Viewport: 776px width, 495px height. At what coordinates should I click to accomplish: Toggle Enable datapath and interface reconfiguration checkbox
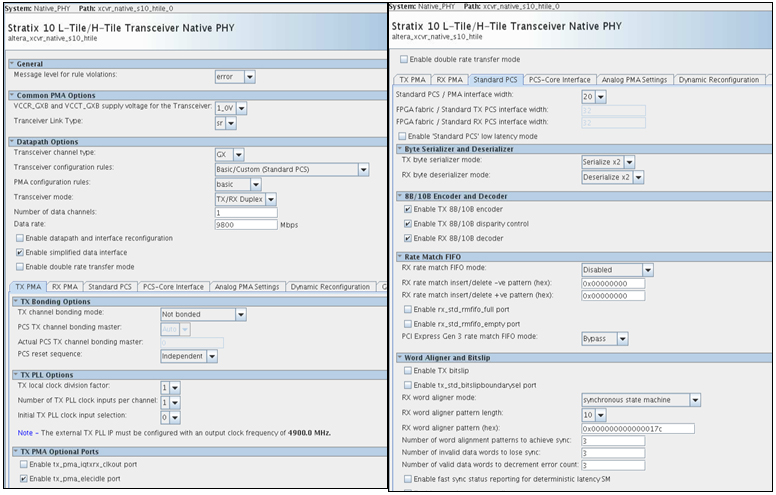tap(20, 238)
